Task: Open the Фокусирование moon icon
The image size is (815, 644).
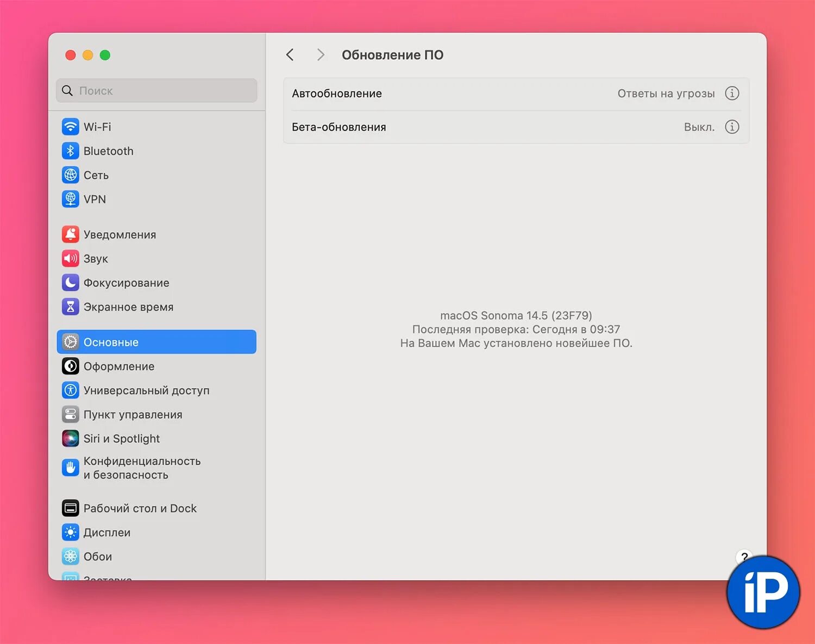Action: pos(71,283)
